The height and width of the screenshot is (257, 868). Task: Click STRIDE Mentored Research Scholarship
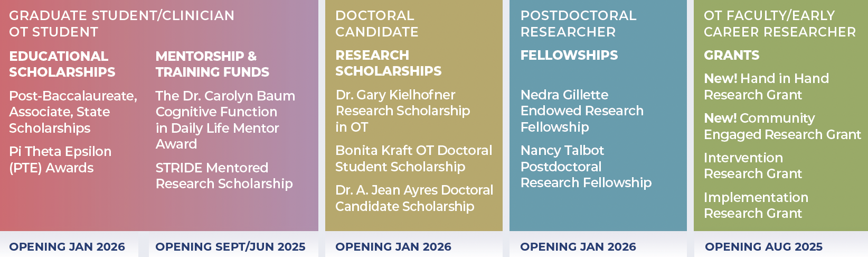(224, 176)
